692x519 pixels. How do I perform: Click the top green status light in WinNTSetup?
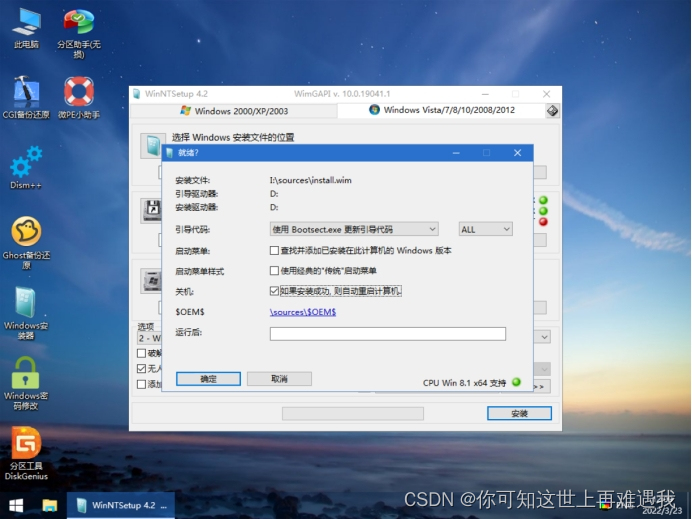543,200
